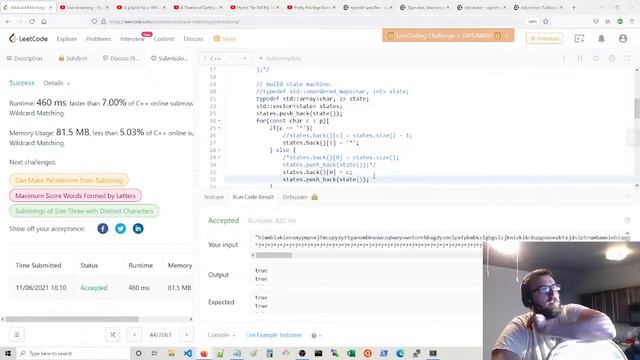Click the 11/06/2021 18:10 submission time cell

[41, 288]
